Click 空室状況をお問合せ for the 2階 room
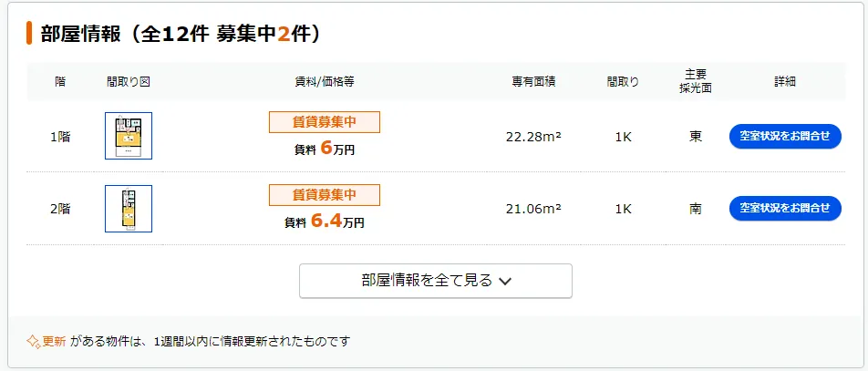The width and height of the screenshot is (868, 371). coord(785,209)
